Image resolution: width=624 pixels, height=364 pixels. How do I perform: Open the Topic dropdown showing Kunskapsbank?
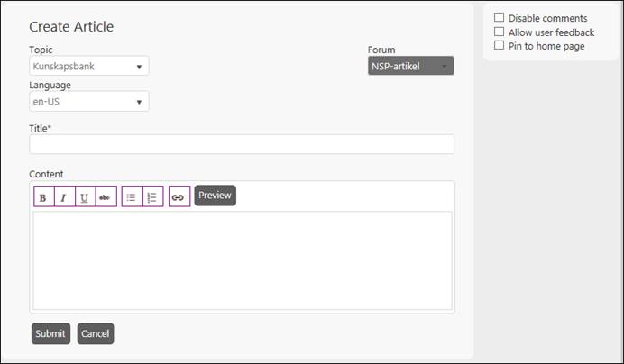[x=88, y=67]
